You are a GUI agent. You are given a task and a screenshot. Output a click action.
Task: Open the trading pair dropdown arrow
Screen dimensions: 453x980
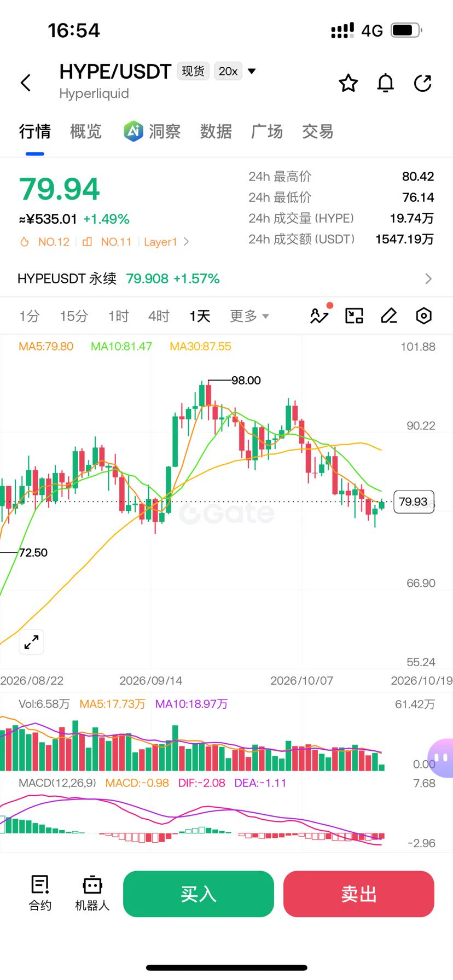click(252, 71)
